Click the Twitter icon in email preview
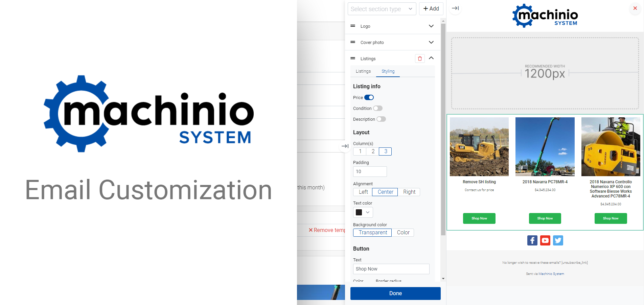The height and width of the screenshot is (305, 644). 558,240
